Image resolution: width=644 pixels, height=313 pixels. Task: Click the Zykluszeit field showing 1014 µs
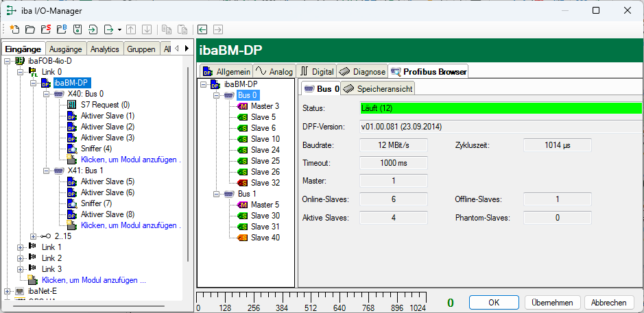(558, 145)
